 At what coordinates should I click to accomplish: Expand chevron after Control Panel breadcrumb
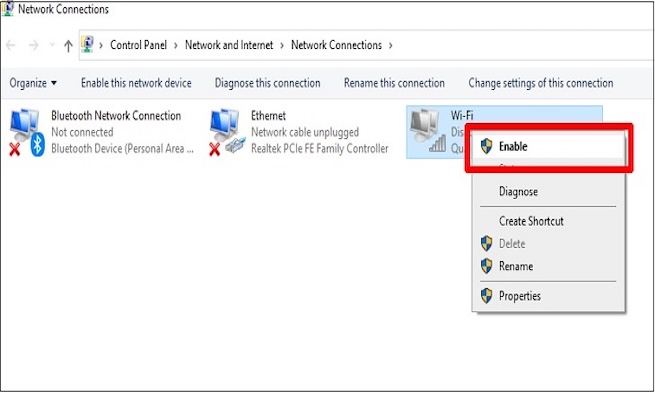tap(175, 45)
